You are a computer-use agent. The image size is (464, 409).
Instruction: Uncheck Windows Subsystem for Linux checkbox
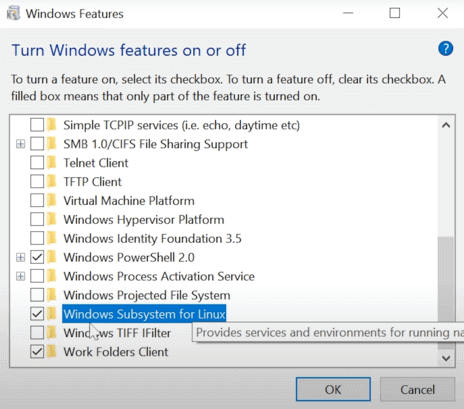pos(37,314)
